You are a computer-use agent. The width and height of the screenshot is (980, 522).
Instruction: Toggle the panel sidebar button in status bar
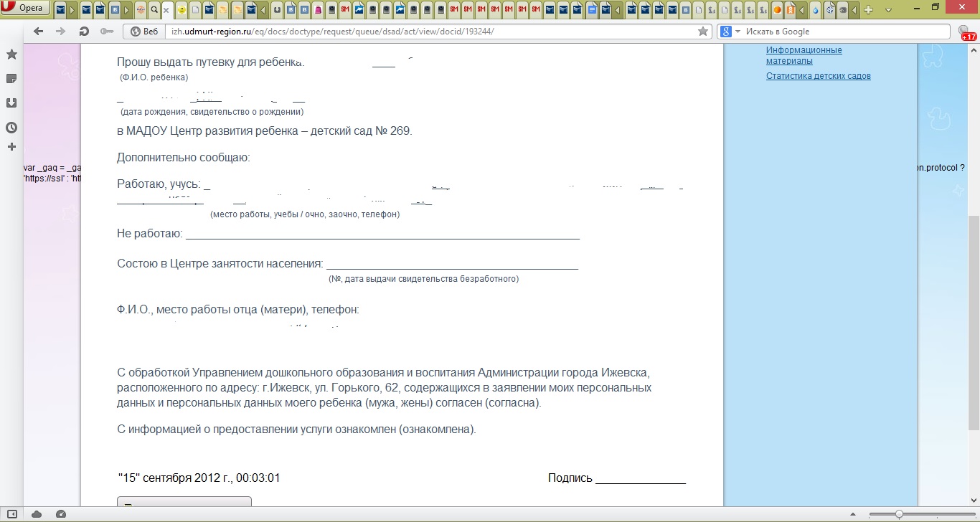13,514
